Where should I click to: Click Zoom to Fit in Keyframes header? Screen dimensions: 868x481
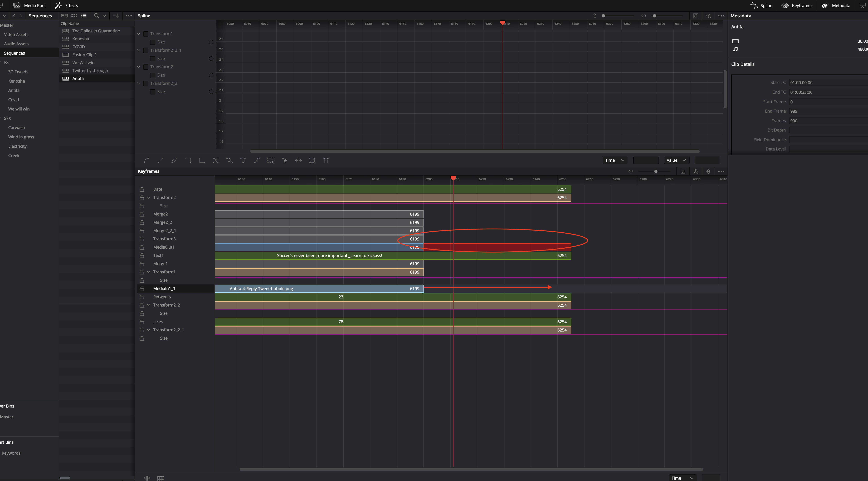683,171
